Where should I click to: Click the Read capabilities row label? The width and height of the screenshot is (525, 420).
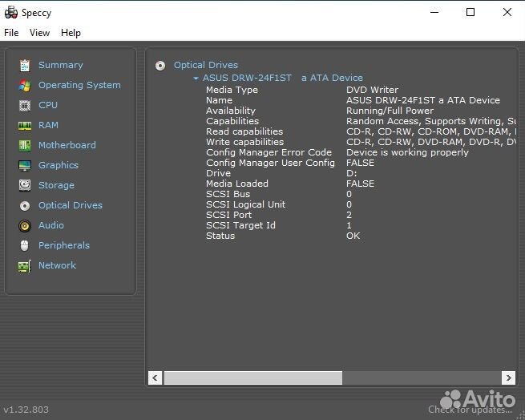244,131
